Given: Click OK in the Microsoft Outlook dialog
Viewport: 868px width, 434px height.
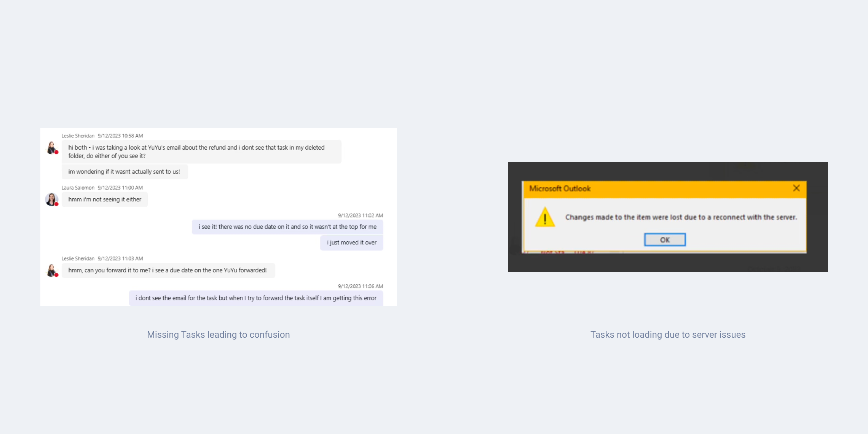Looking at the screenshot, I should pos(665,240).
